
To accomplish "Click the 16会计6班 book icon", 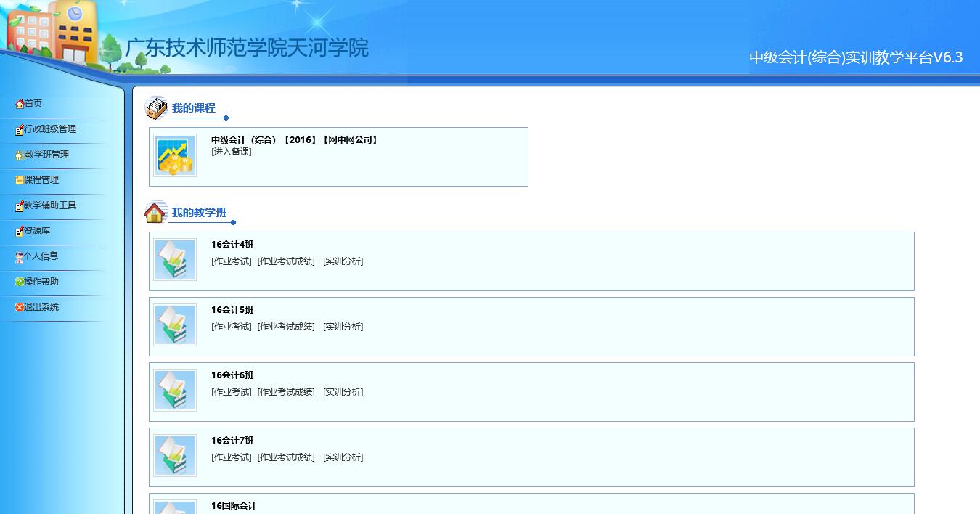I will click(x=175, y=391).
